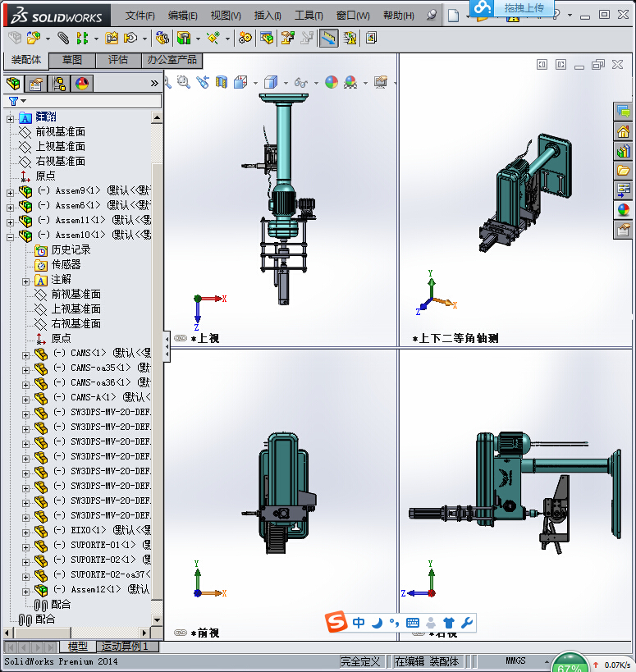Switch to the 办公室产品 tab

click(x=172, y=60)
